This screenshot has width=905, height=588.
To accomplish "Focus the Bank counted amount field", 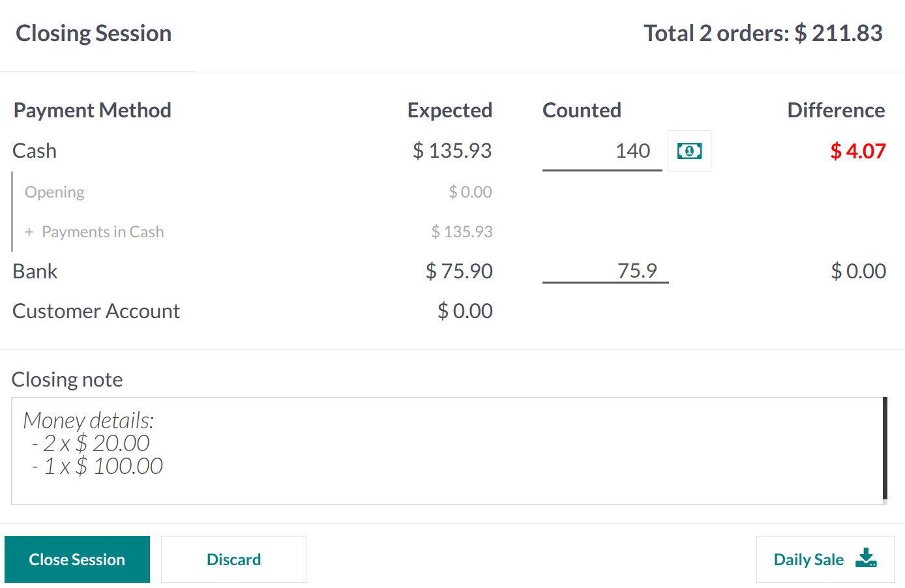I will click(x=605, y=271).
